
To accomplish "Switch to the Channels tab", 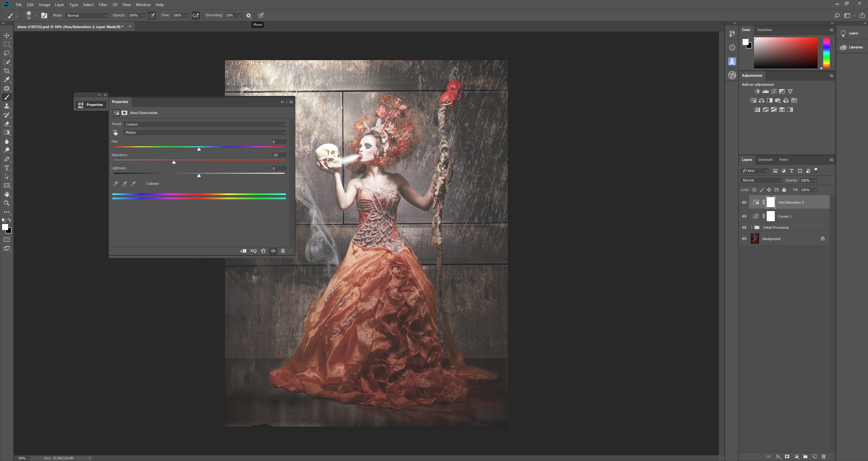I will [765, 160].
